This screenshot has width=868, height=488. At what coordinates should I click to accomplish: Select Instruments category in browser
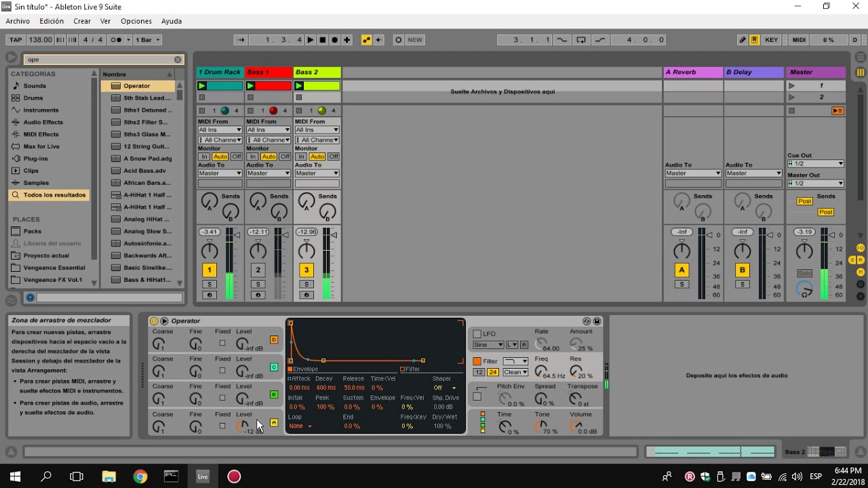click(x=41, y=110)
